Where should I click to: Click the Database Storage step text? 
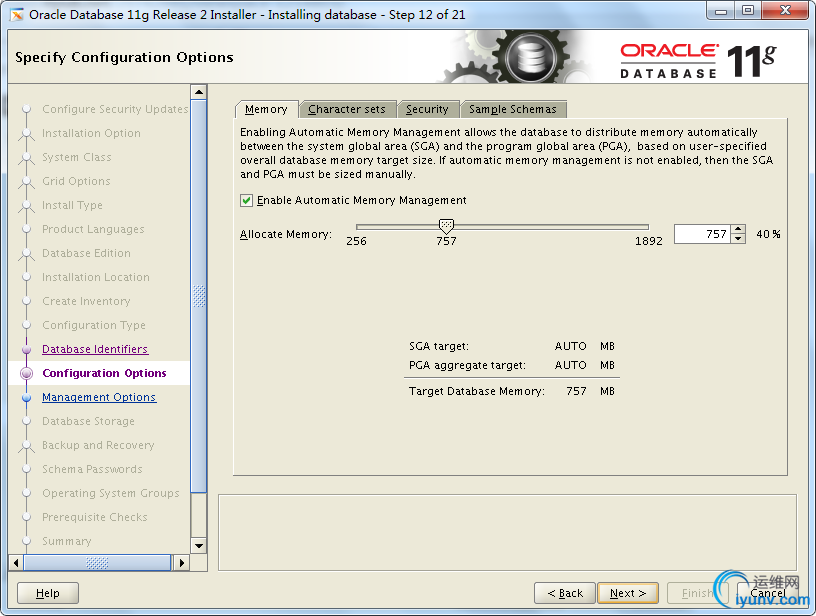pos(88,421)
